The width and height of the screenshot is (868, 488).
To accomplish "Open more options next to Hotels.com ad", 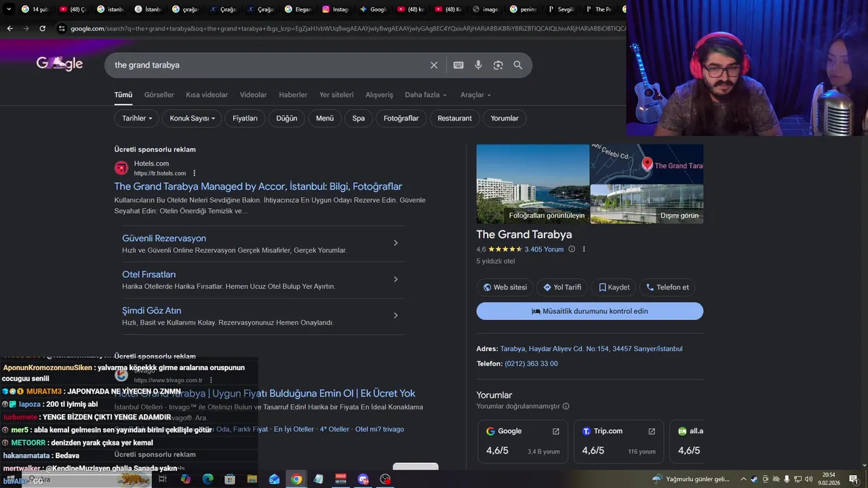I will pyautogui.click(x=195, y=173).
